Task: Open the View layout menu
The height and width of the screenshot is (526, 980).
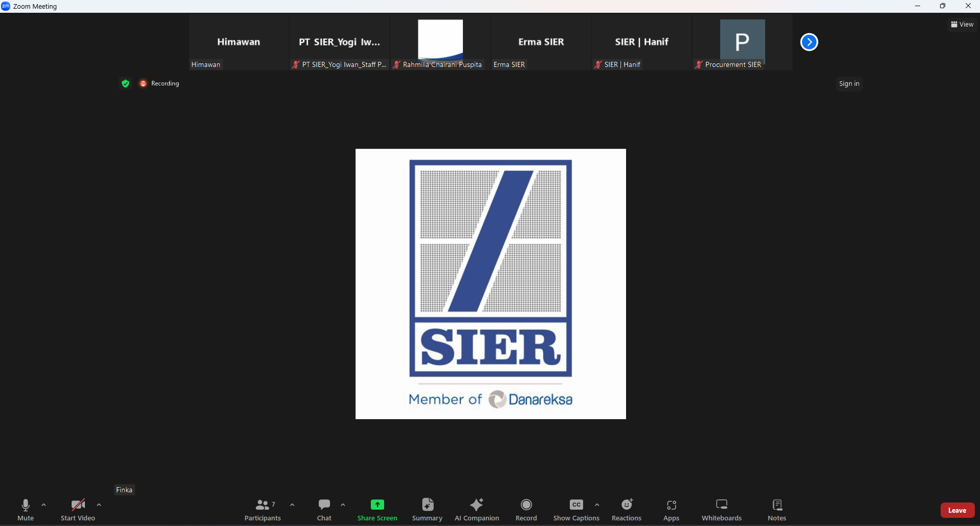Action: tap(962, 24)
